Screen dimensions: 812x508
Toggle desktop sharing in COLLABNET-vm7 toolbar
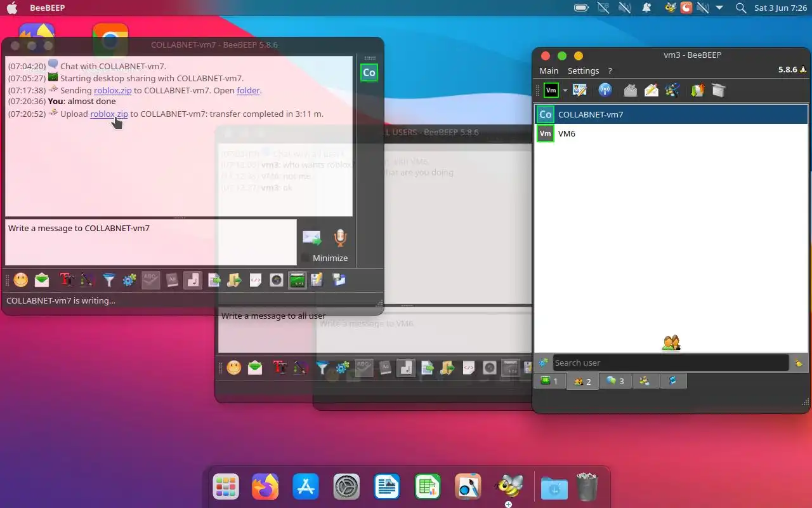[x=298, y=279]
